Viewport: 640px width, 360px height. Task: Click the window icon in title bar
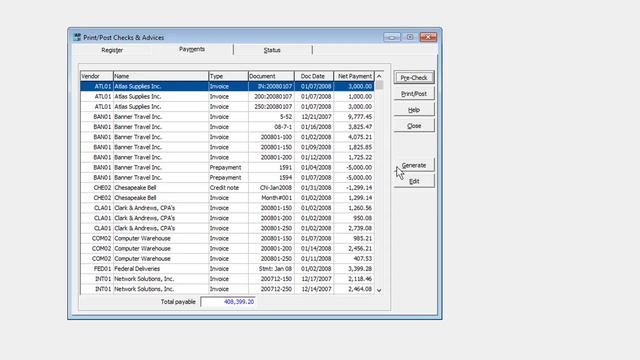[x=77, y=37]
